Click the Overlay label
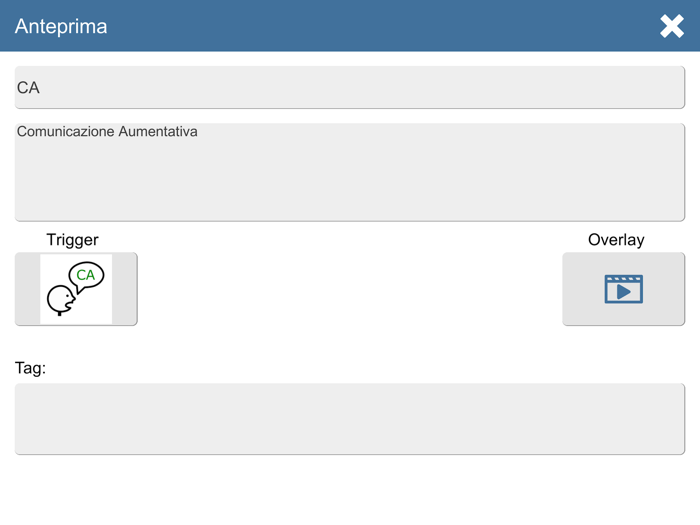Screen dimensions: 700x525 click(616, 240)
